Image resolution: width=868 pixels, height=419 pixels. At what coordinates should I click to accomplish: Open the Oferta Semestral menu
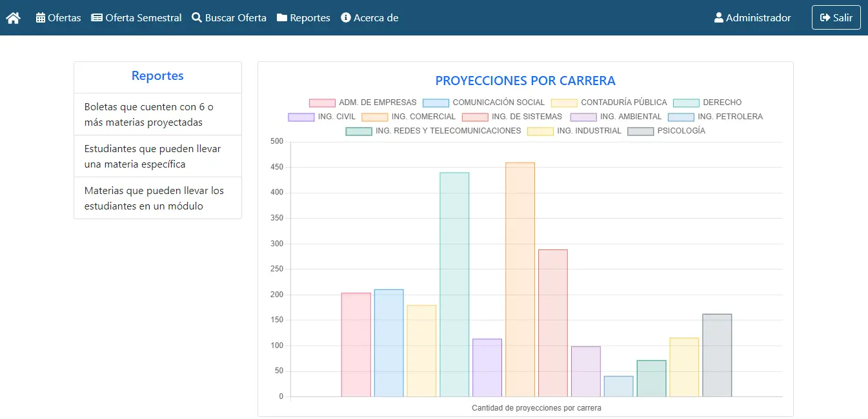tap(137, 18)
